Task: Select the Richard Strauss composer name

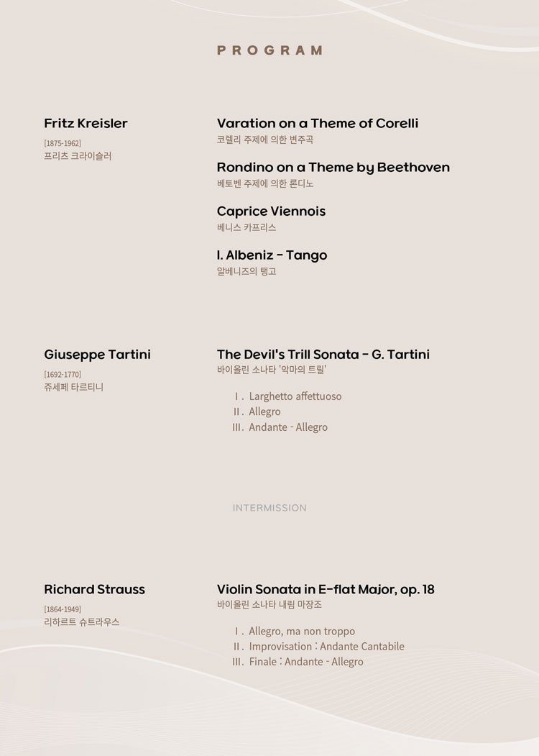Action: [x=94, y=589]
